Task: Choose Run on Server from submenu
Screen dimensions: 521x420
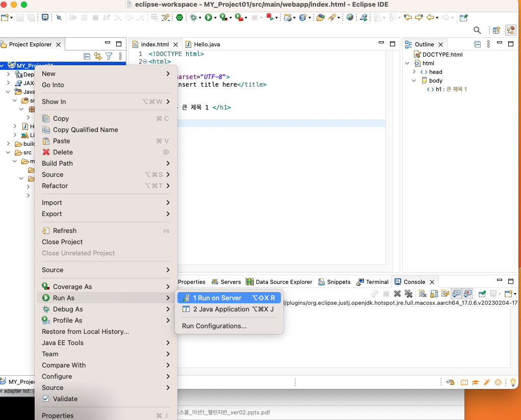Action: point(229,298)
